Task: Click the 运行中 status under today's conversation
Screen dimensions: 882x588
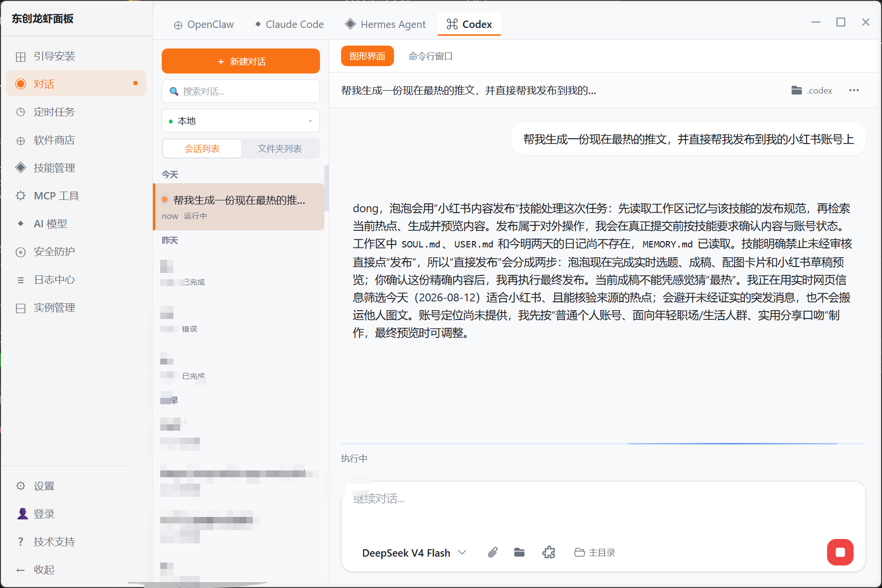Action: point(196,216)
